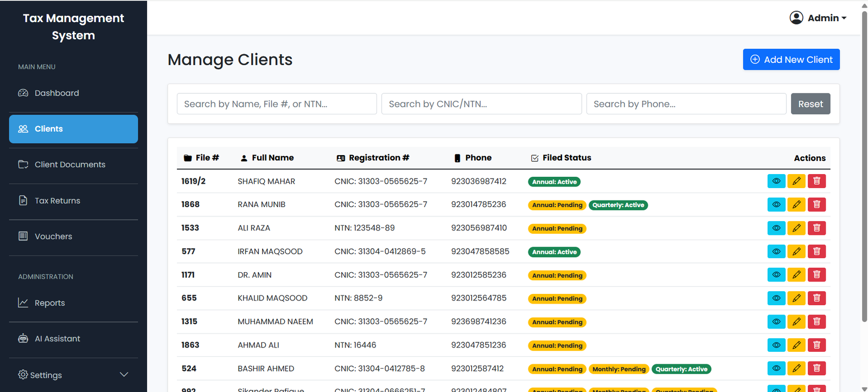Delete BASHIR AHMED client trash icon
Screen dimensions: 868x392
tap(816, 368)
